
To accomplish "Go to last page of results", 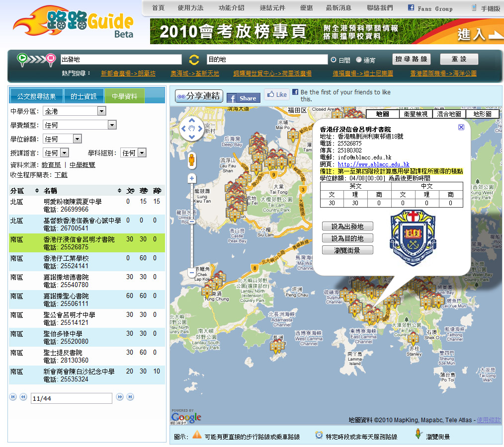I will (x=130, y=397).
